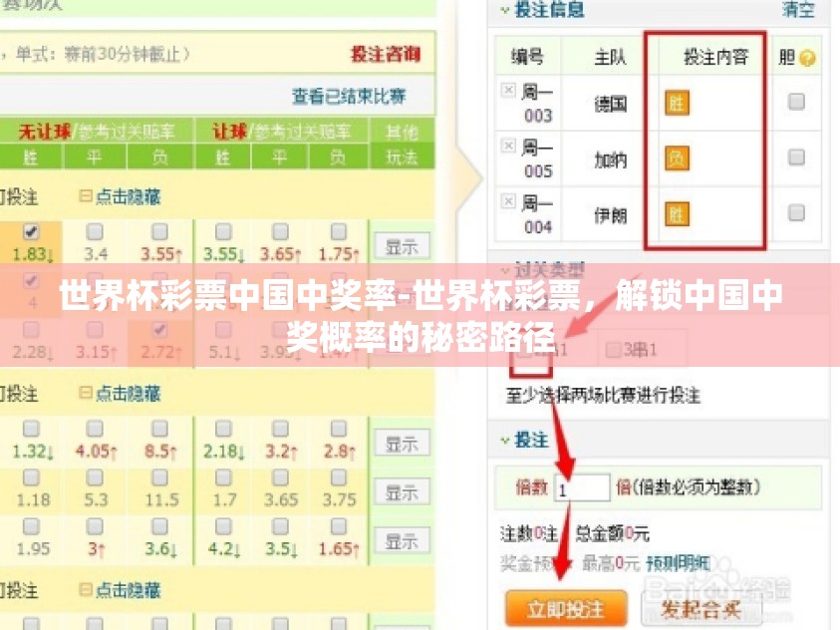Select the 1.7 odds checkbox
Viewport: 840px width, 630px height.
pos(223,477)
